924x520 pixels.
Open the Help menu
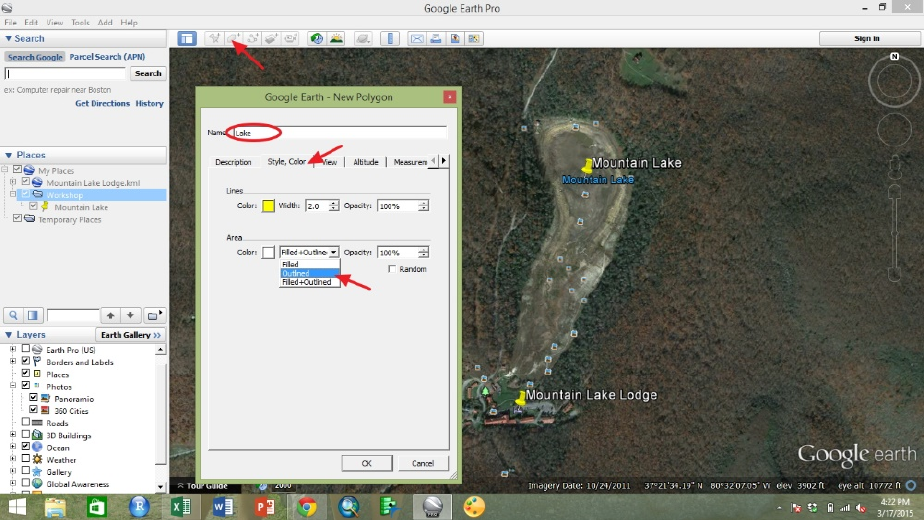[x=128, y=22]
